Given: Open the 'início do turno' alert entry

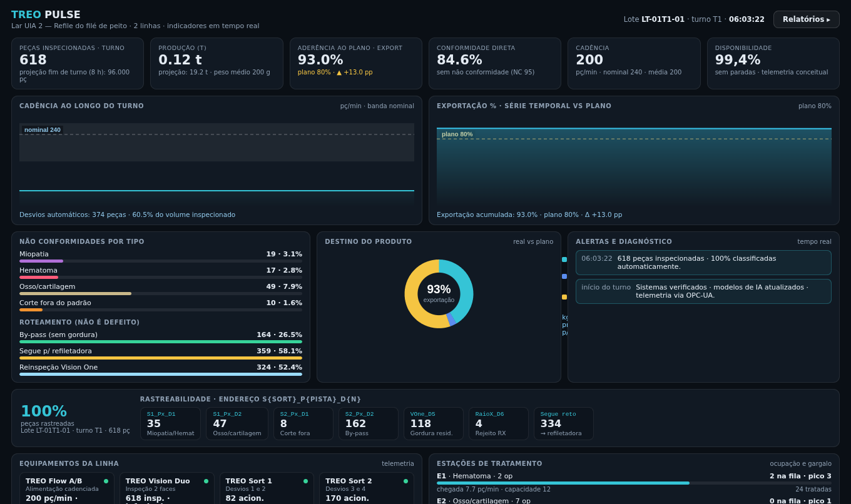Looking at the screenshot, I should (x=703, y=291).
